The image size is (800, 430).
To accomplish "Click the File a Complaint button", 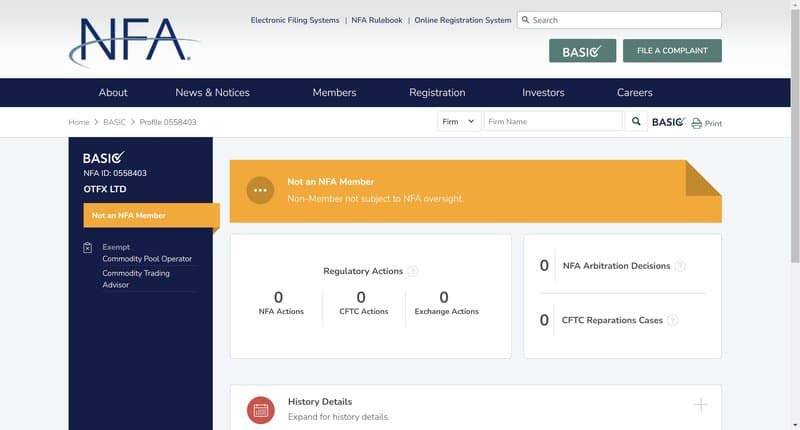I will (x=672, y=51).
